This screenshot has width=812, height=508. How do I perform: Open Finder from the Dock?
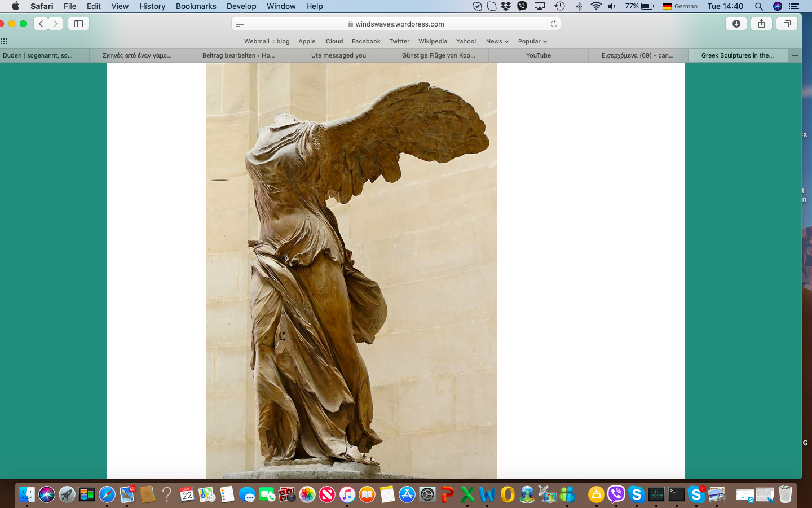27,495
